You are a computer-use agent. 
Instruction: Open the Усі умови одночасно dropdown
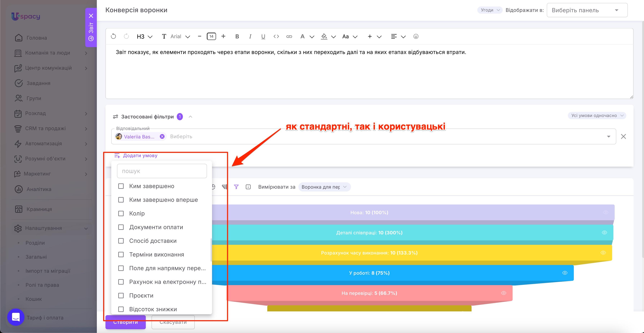point(597,116)
